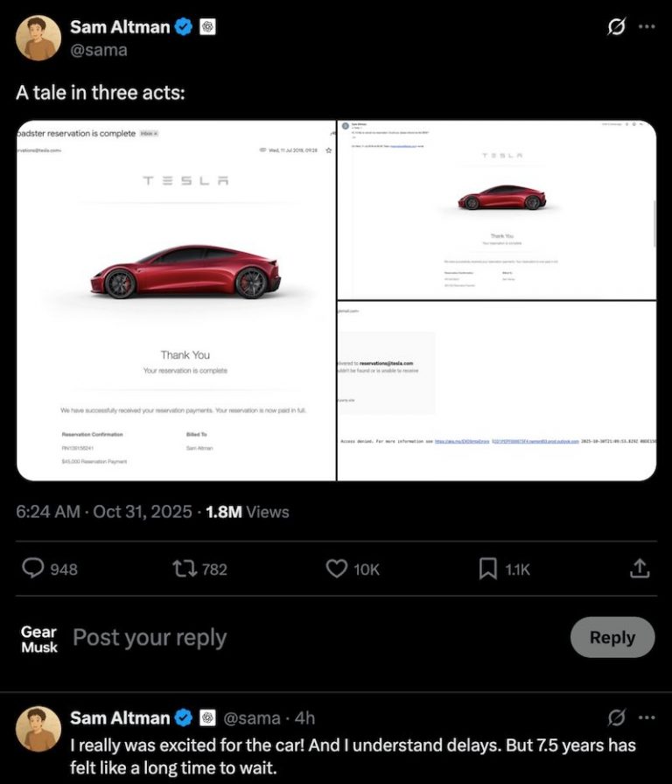The height and width of the screenshot is (784, 672).
Task: Bookmark the post using the bookmark icon
Action: (x=487, y=569)
